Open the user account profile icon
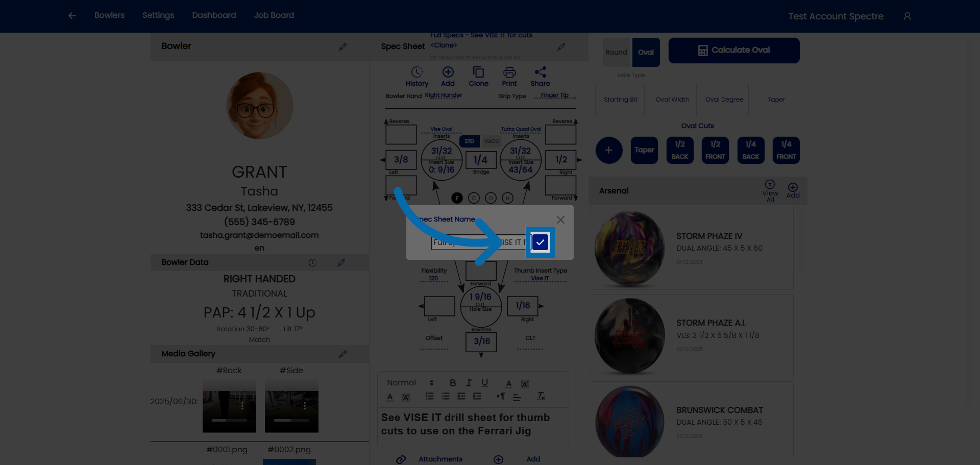The height and width of the screenshot is (465, 980). pos(907,16)
